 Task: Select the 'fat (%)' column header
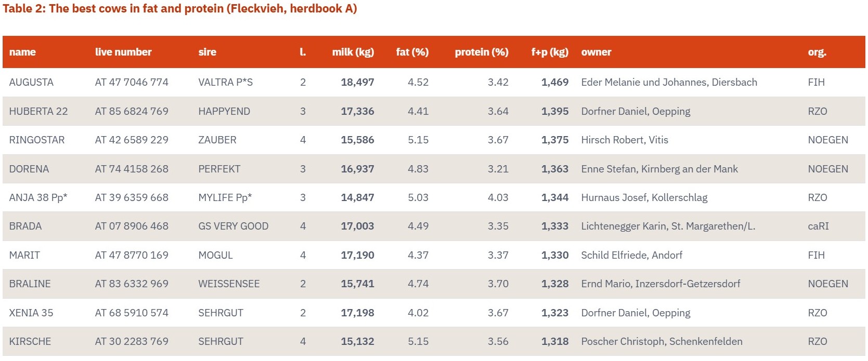pos(412,52)
